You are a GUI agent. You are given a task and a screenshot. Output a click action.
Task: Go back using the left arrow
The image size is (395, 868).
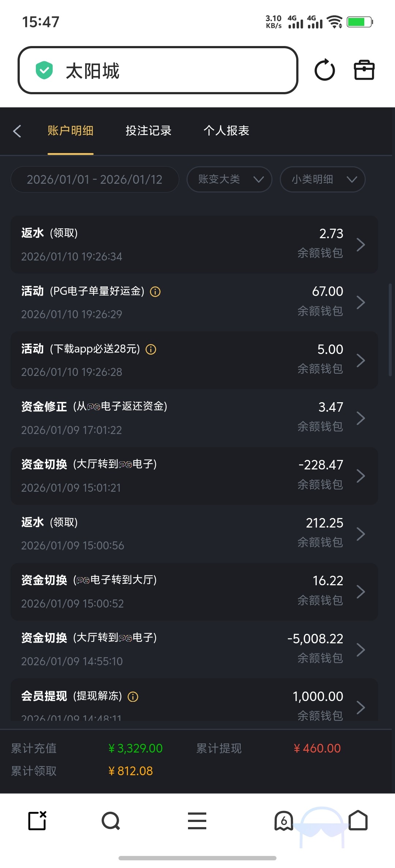(x=17, y=131)
